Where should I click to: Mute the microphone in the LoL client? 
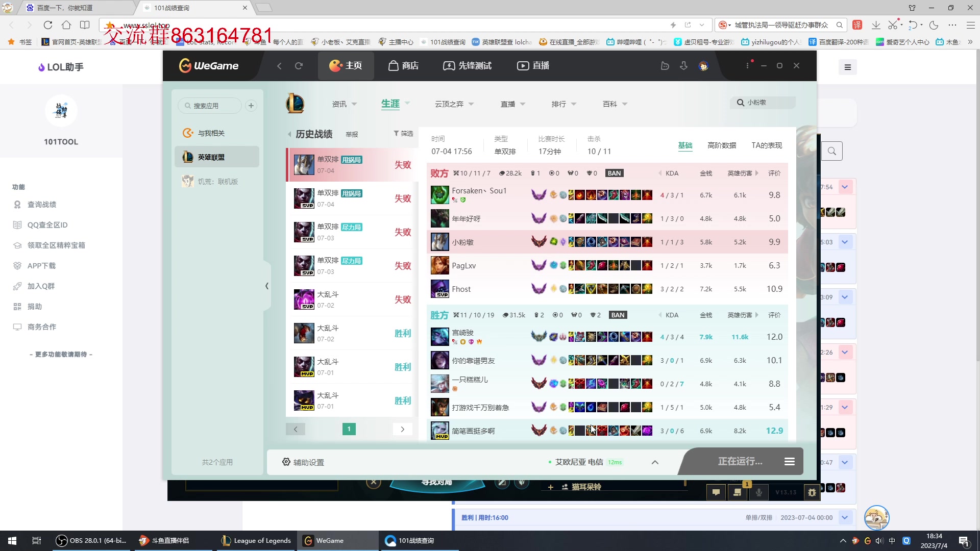(759, 492)
